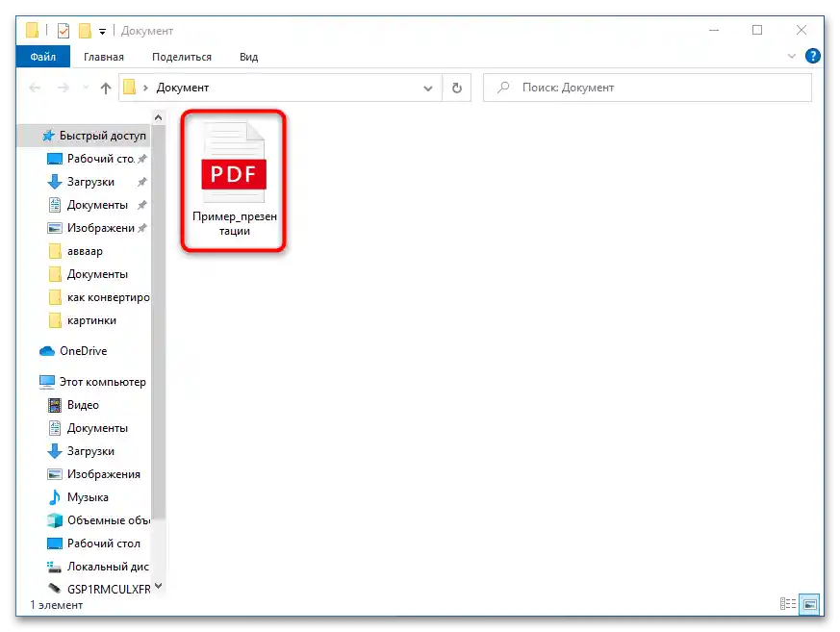The width and height of the screenshot is (840, 632).
Task: Open the авваар folder
Action: tap(76, 251)
